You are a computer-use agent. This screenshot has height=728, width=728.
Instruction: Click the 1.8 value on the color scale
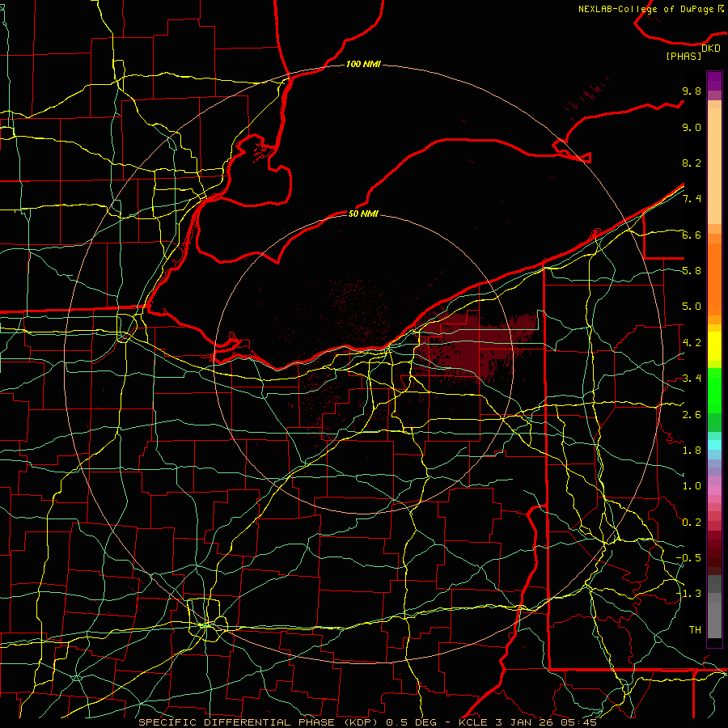tap(692, 451)
